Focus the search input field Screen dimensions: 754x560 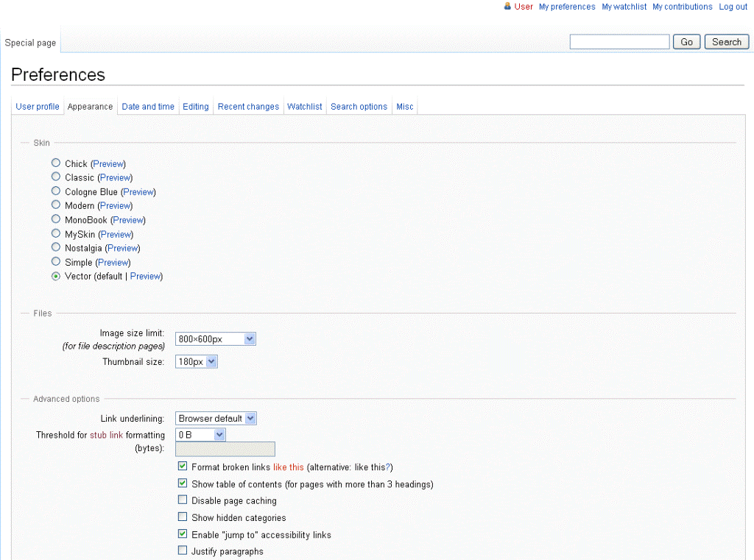[x=619, y=42]
